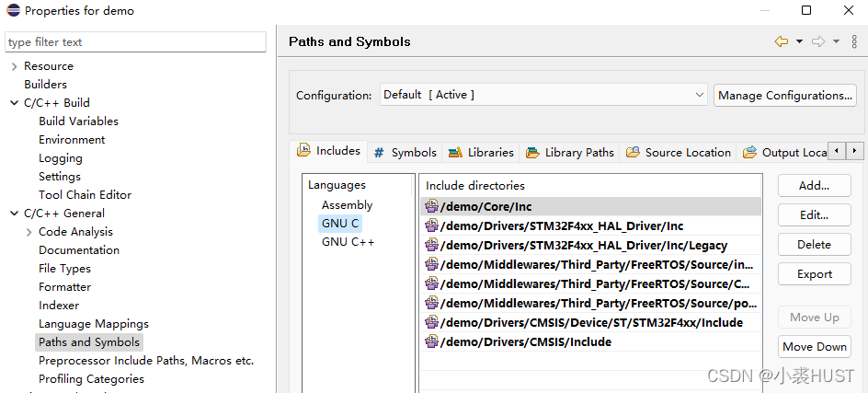Open the Configuration dropdown
The image size is (868, 393).
coord(543,95)
